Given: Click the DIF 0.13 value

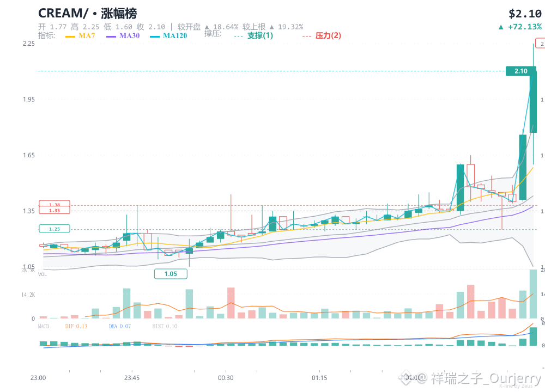Looking at the screenshot, I should point(76,326).
